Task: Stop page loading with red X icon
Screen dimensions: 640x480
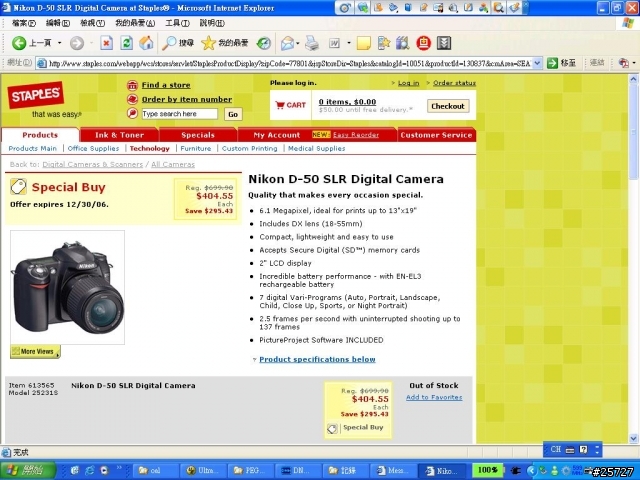Action: click(107, 43)
